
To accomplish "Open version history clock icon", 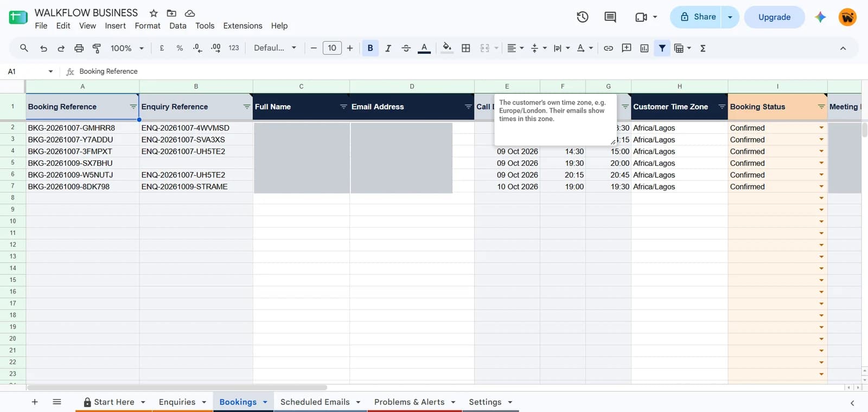I will (x=583, y=17).
